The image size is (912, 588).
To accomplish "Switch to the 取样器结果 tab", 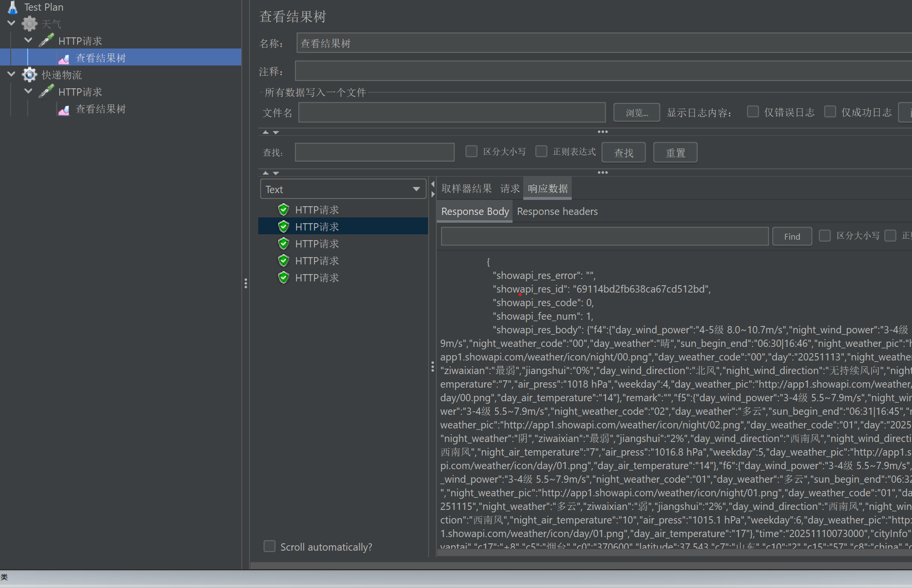I will (x=466, y=189).
